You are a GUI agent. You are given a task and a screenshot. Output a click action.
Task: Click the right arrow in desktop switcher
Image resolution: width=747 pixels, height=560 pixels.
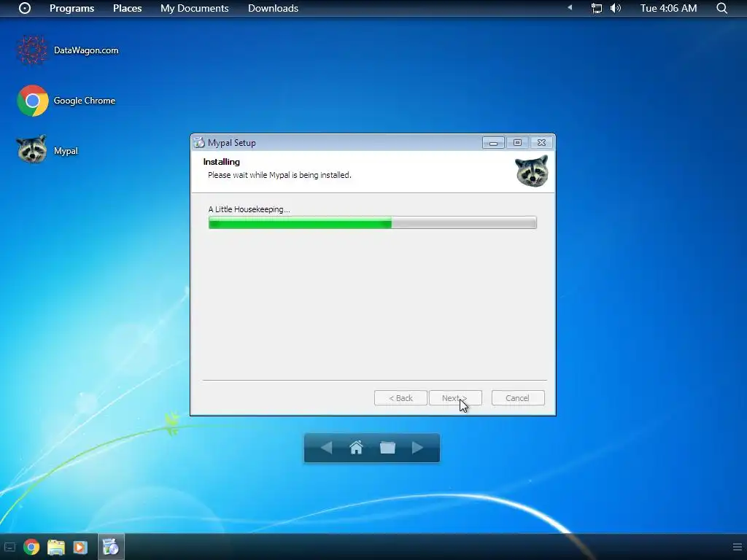click(418, 448)
